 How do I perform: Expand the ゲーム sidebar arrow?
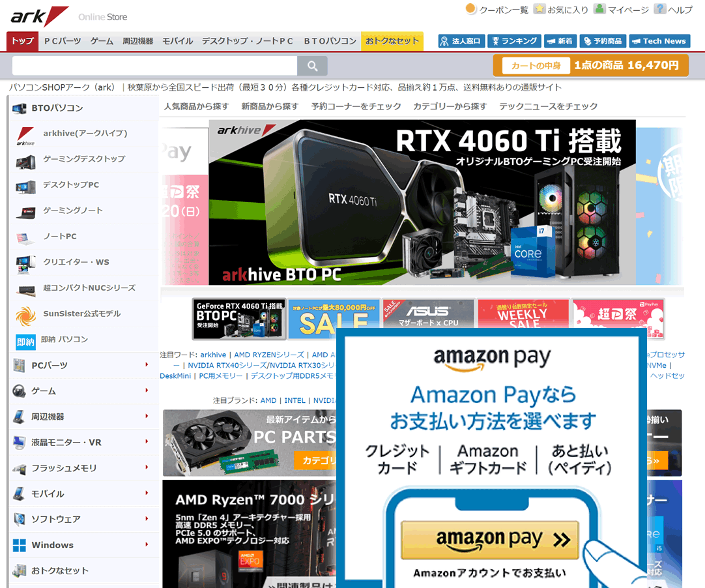[147, 390]
